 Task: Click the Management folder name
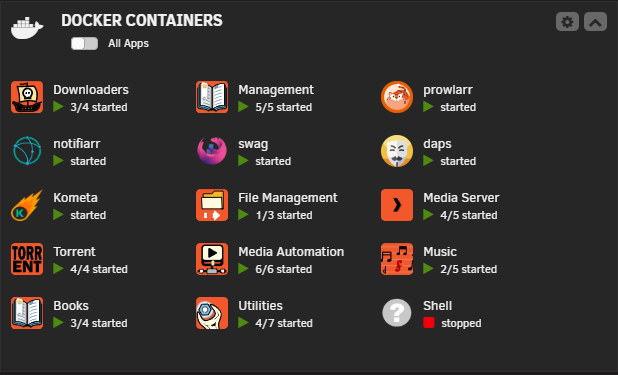(x=276, y=90)
